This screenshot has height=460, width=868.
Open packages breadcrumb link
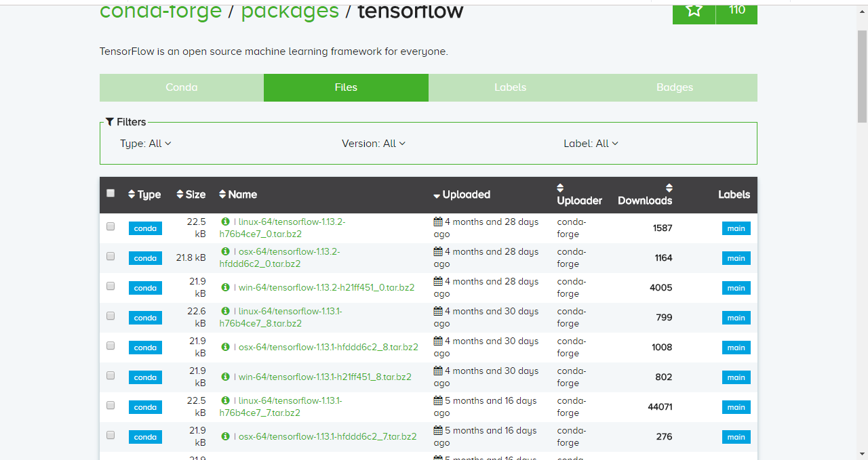click(x=290, y=11)
